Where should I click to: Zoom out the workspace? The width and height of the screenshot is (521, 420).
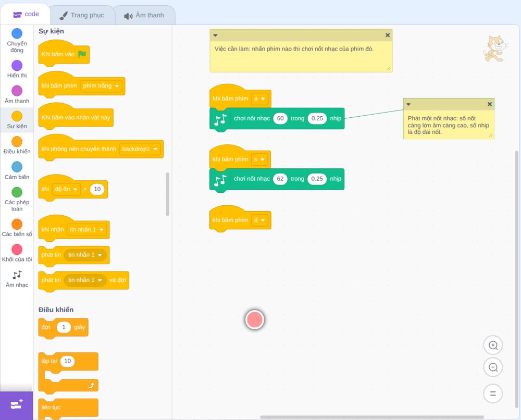[493, 367]
